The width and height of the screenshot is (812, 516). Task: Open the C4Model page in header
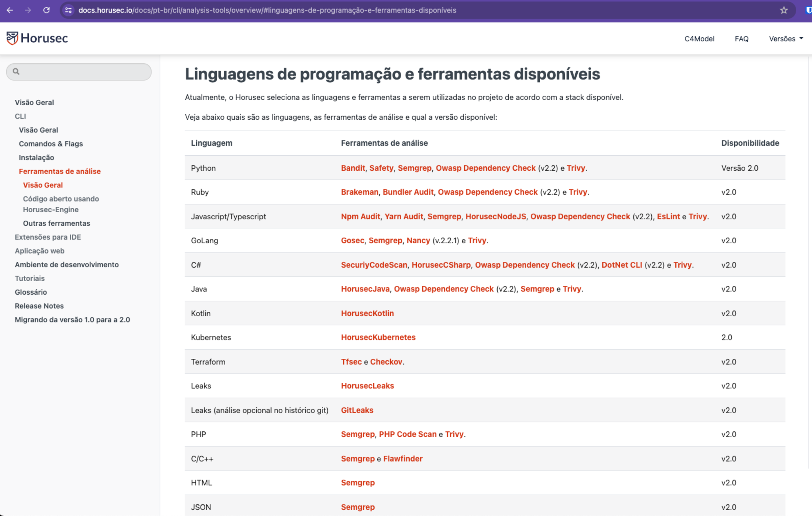point(699,39)
